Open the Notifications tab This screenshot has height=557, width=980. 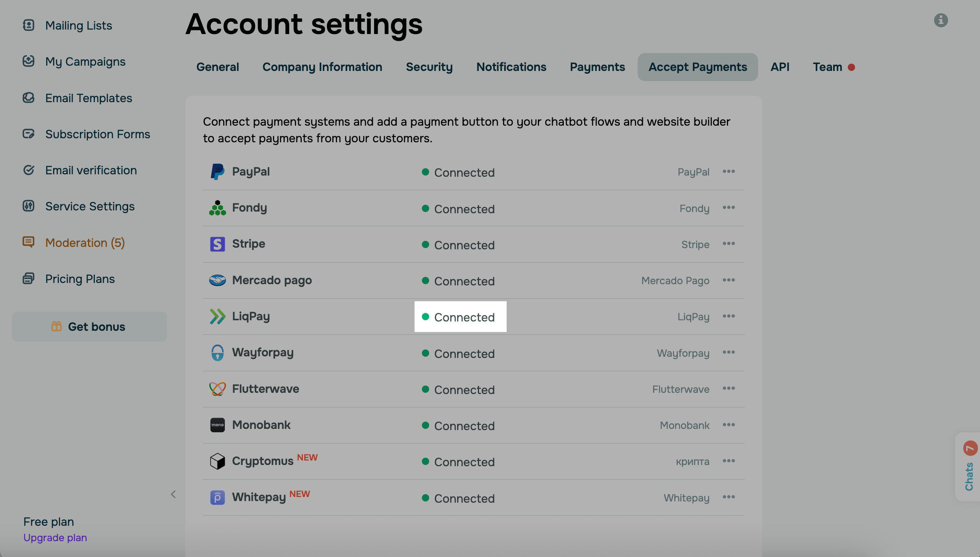(511, 67)
